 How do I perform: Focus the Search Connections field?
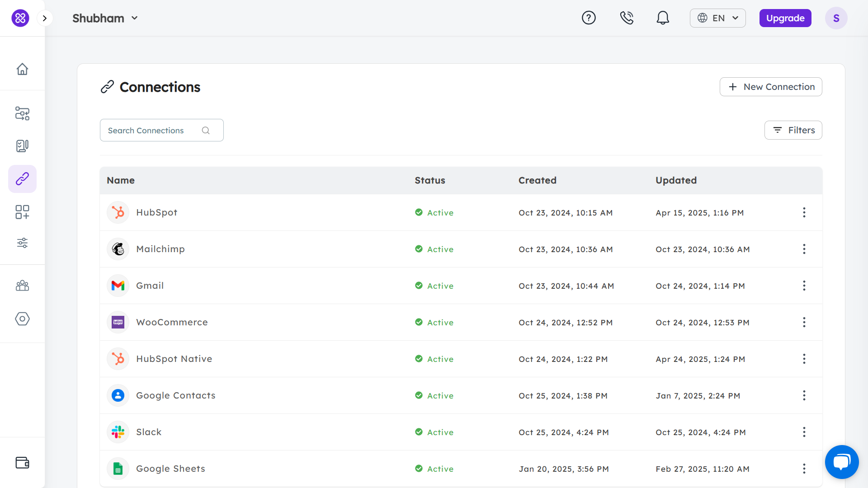click(x=161, y=130)
